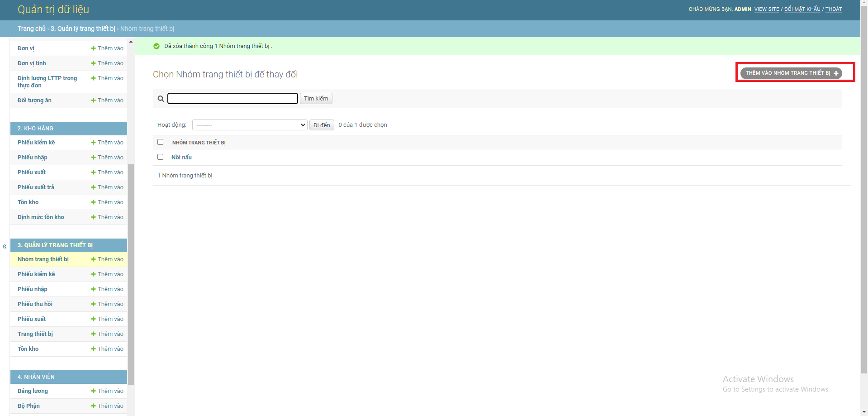This screenshot has height=416, width=868.
Task: Click plus icon beside Nhóm trang thiết bị
Action: click(93, 259)
